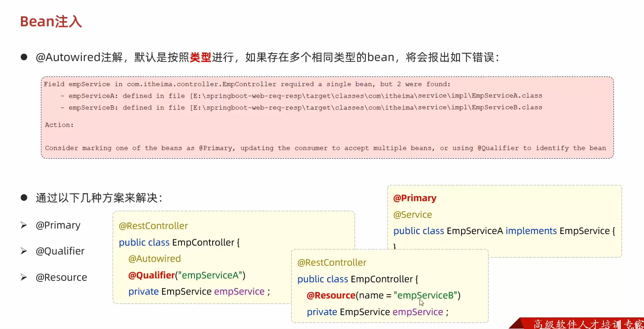Click the EmpServiceA implements EmpService class line
The height and width of the screenshot is (329, 644).
pyautogui.click(x=504, y=231)
